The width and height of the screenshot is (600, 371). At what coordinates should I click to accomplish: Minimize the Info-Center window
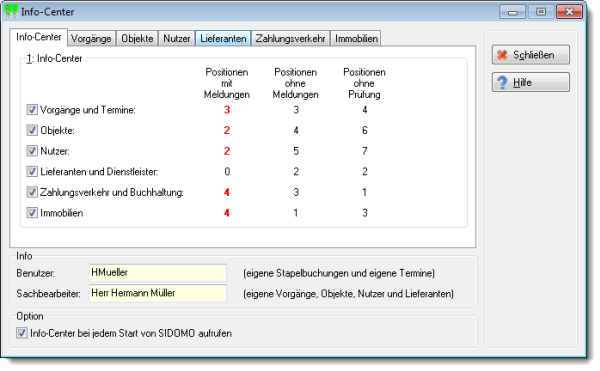tap(512, 12)
